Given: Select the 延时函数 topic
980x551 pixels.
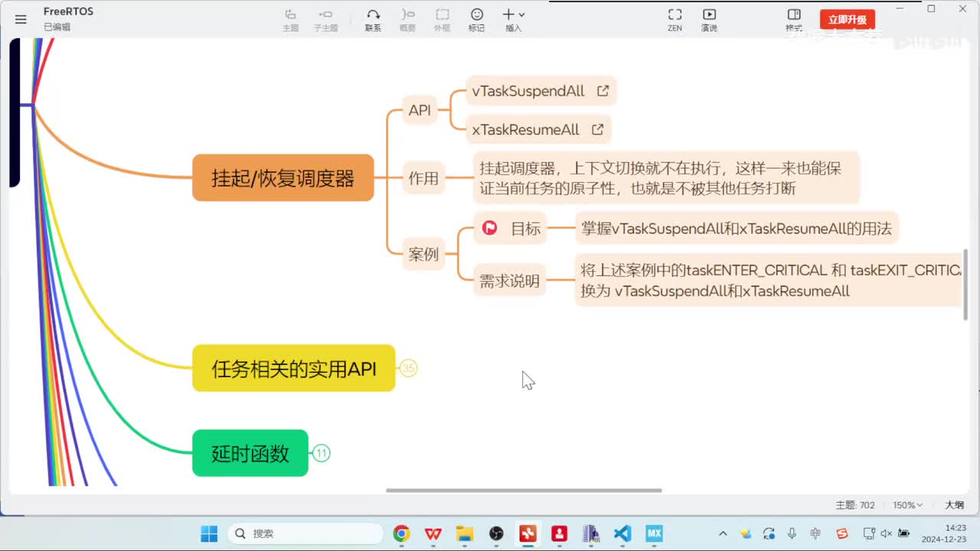Looking at the screenshot, I should 250,454.
